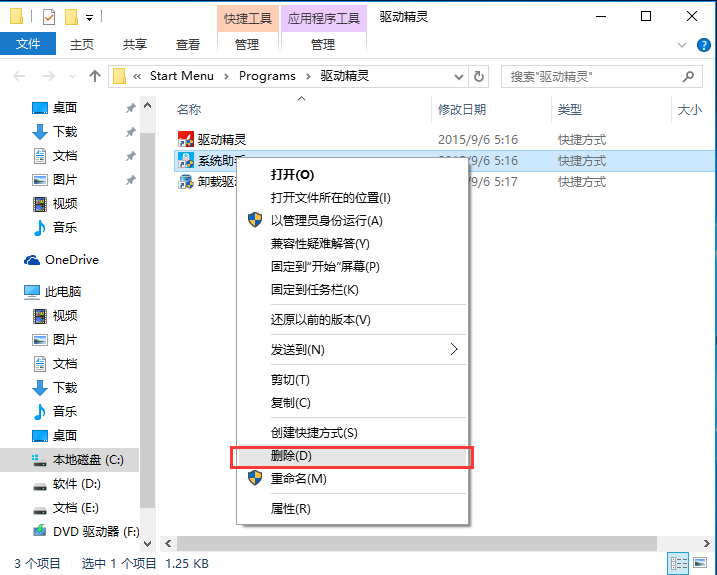The image size is (717, 575).
Task: Open 音乐 in Quick access
Action: point(64,227)
